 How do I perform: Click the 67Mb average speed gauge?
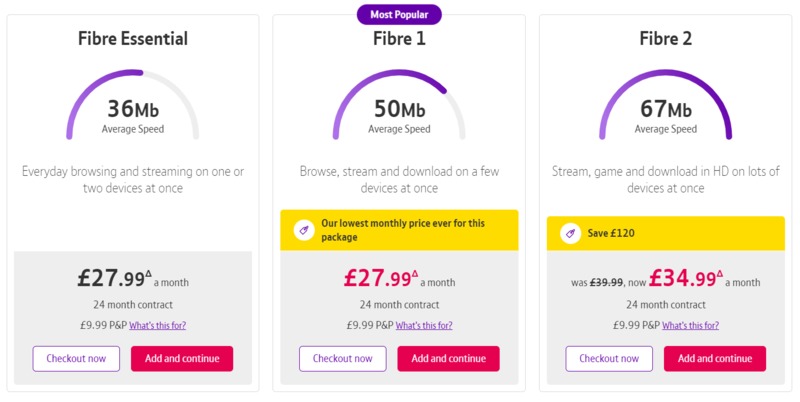point(666,105)
